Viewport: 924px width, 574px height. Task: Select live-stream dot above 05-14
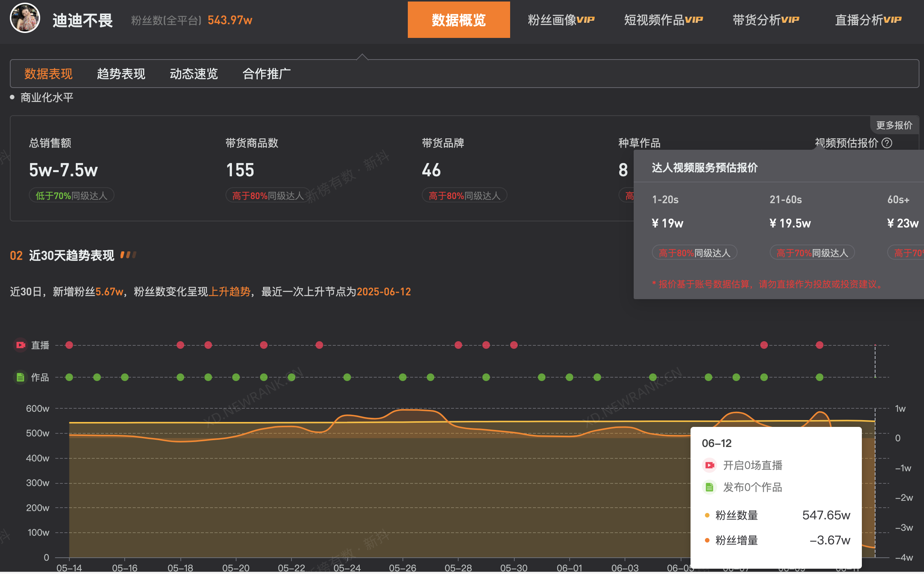[x=69, y=345]
